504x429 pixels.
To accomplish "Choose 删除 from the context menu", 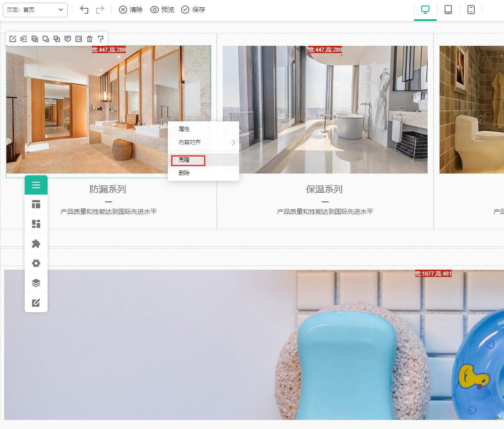I will 204,173.
